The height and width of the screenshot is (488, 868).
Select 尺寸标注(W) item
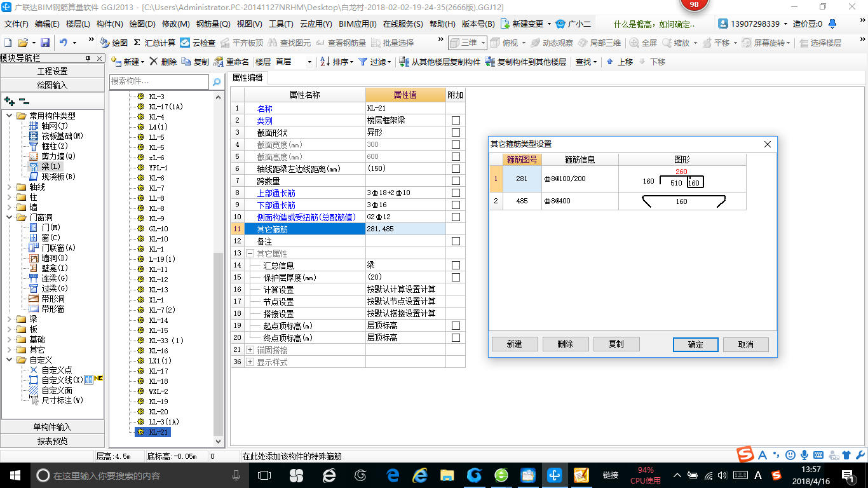56,400
